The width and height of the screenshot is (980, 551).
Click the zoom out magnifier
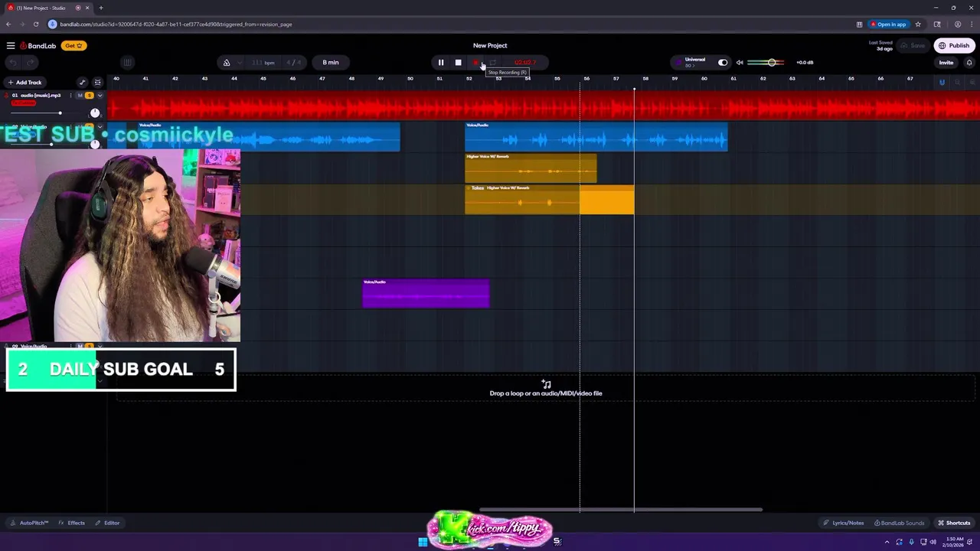957,83
